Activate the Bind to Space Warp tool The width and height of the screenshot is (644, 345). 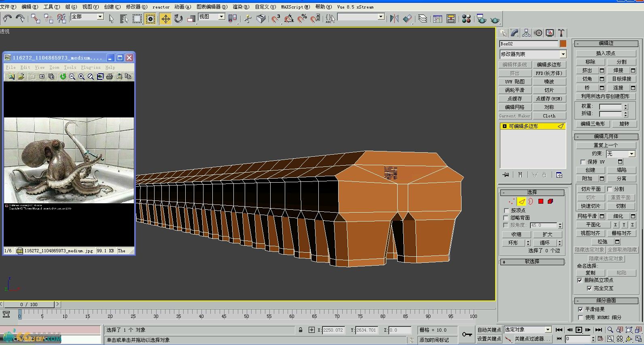pos(61,19)
